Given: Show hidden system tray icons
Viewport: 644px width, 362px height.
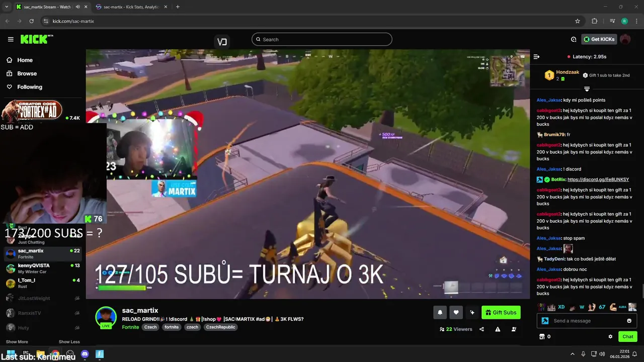Looking at the screenshot, I should click(572, 354).
